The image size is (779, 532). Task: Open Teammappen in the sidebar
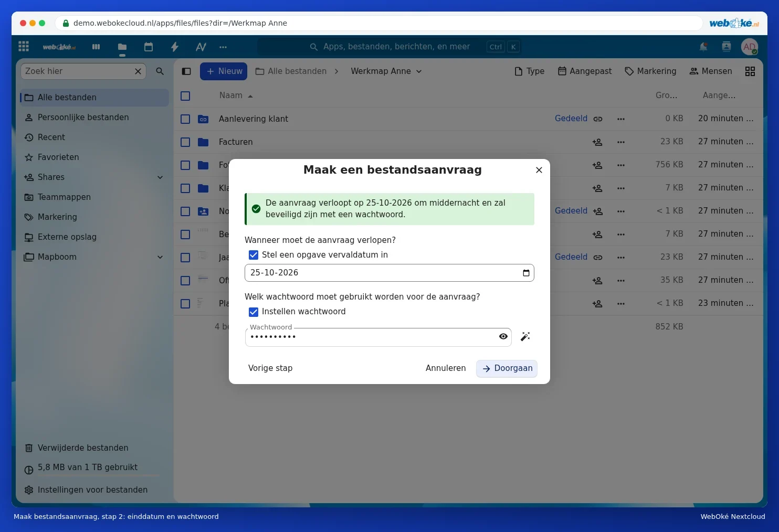94,197
